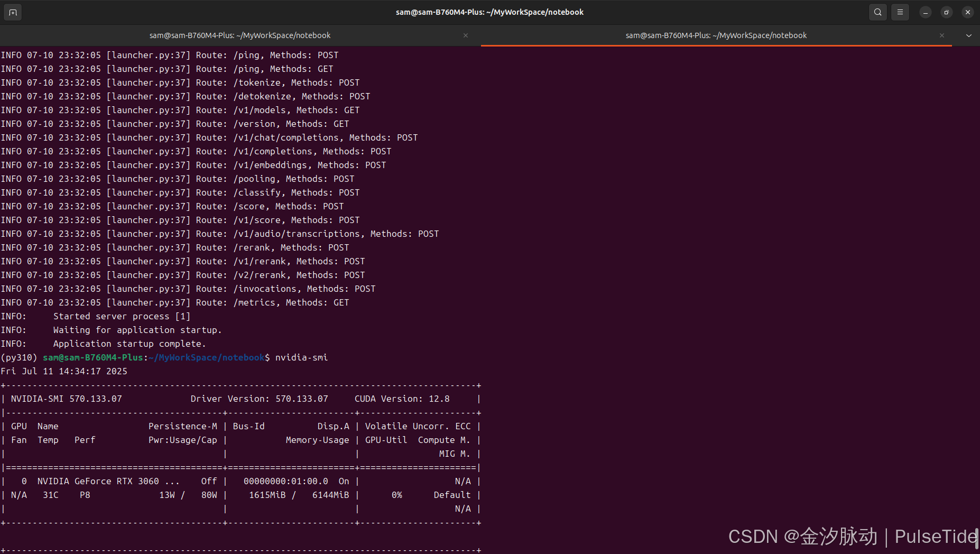This screenshot has width=980, height=554.
Task: Click the 'NVIDIA GeForce RTX 3060' GPU name
Action: (98, 481)
